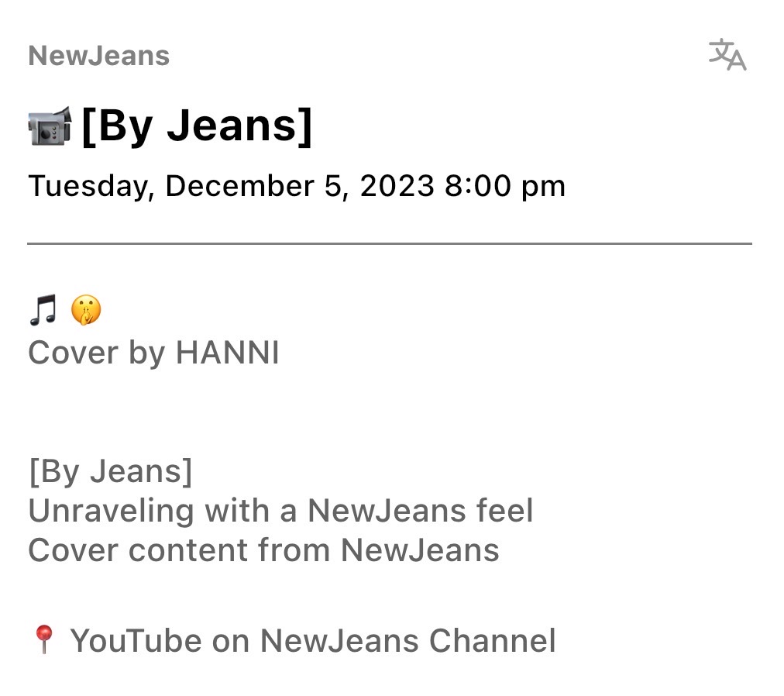The image size is (784, 696).
Task: Click the gray [By Jeans] body heading
Action: tap(111, 471)
